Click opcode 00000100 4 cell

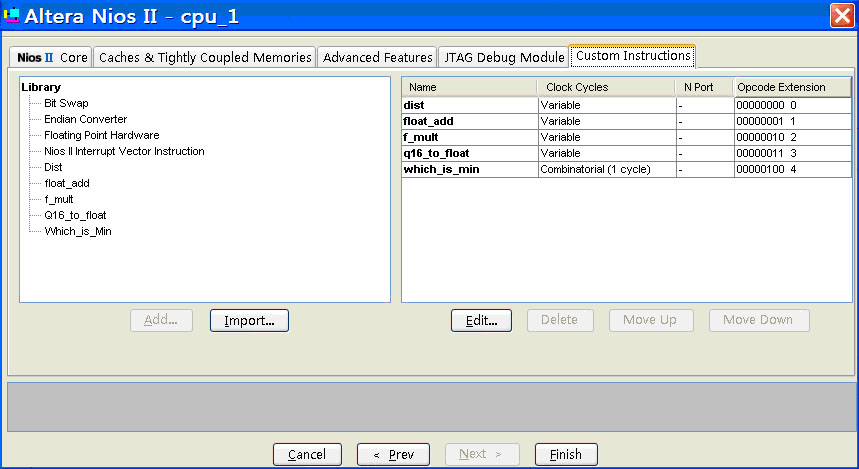click(x=793, y=169)
